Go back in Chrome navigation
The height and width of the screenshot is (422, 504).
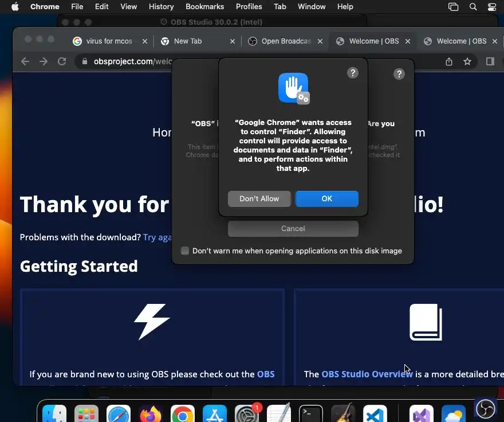point(25,61)
